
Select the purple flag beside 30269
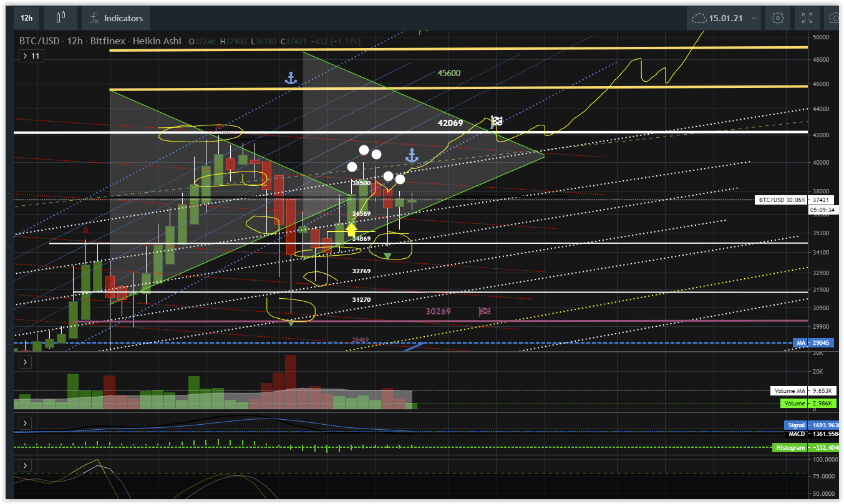[x=484, y=311]
